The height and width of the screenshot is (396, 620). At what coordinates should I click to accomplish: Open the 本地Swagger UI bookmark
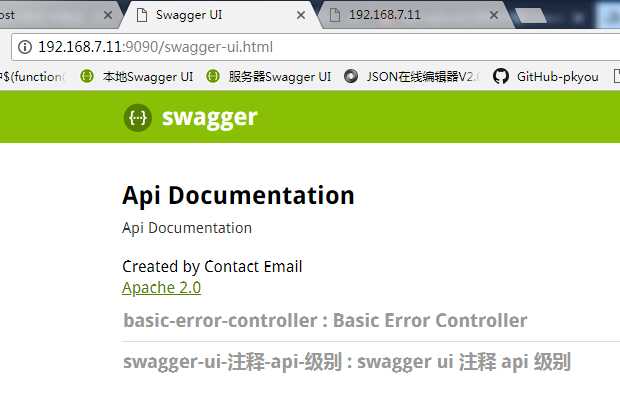(x=137, y=76)
